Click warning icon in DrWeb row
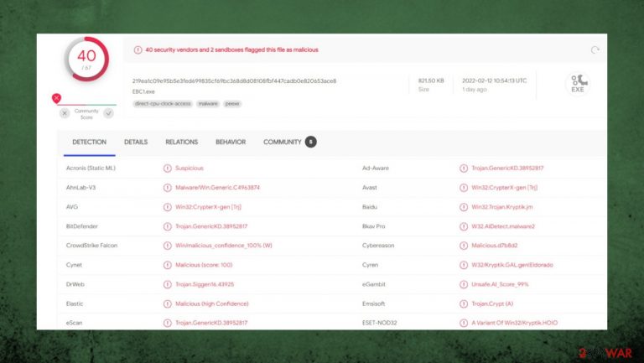The height and width of the screenshot is (363, 644). [167, 284]
